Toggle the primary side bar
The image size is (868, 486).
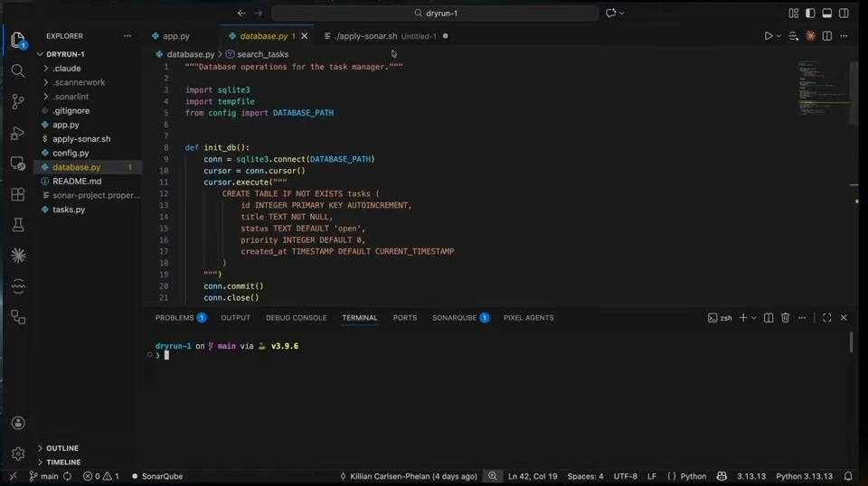click(810, 13)
